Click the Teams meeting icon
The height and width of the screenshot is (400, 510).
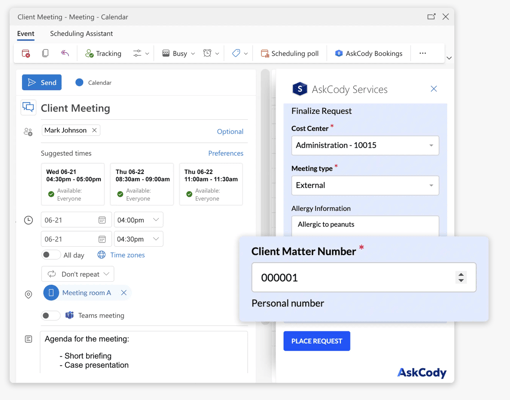pos(69,315)
